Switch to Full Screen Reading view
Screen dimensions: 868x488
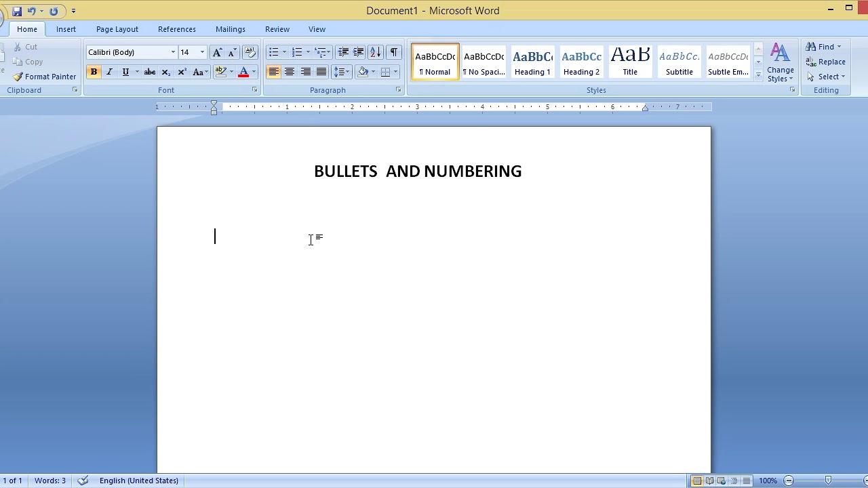coord(709,481)
